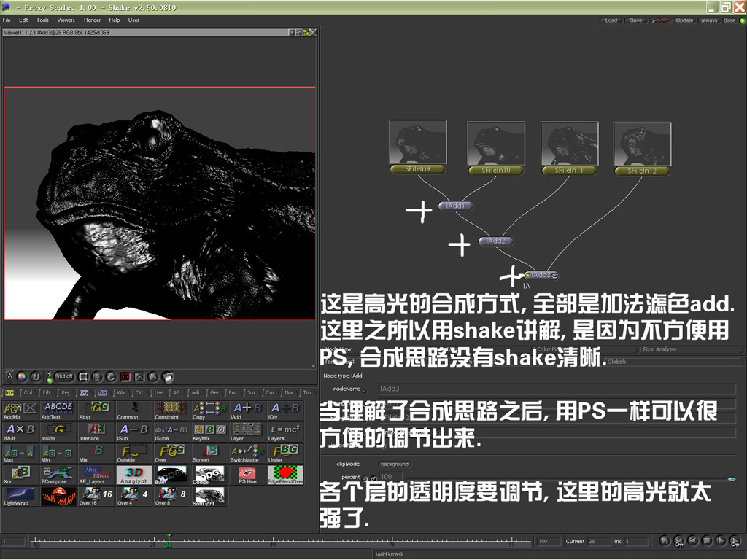Select the Xor node tool
Screen dimensions: 747x560
coord(20,475)
